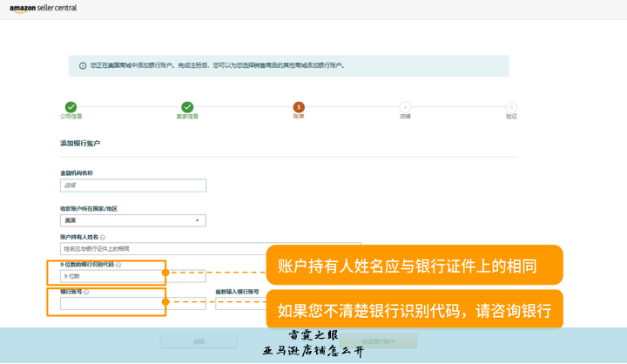
Task: Click the 验证 step 5 circle
Action: 511,107
